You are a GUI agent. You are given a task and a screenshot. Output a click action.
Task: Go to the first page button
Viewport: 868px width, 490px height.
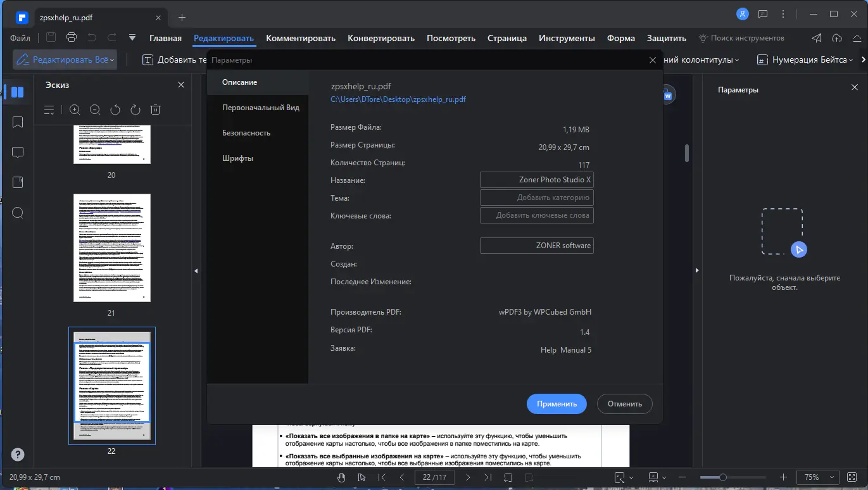pyautogui.click(x=382, y=477)
